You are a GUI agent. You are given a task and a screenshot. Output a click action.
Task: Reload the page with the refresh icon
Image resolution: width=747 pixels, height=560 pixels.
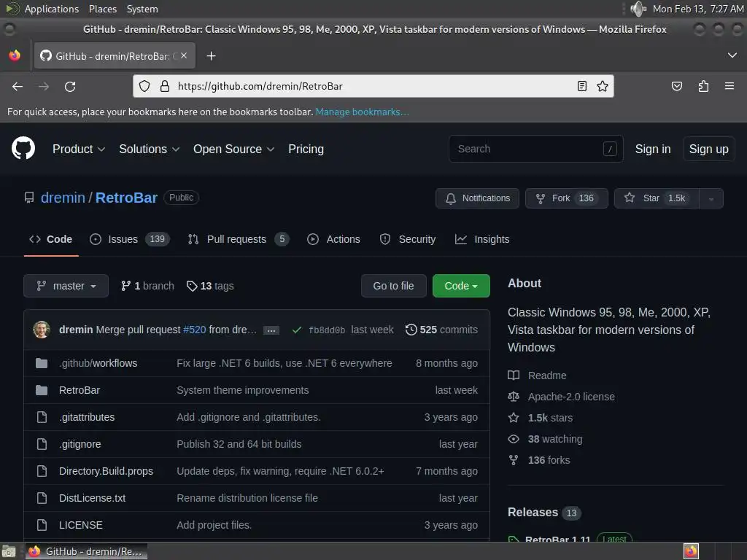coord(70,87)
